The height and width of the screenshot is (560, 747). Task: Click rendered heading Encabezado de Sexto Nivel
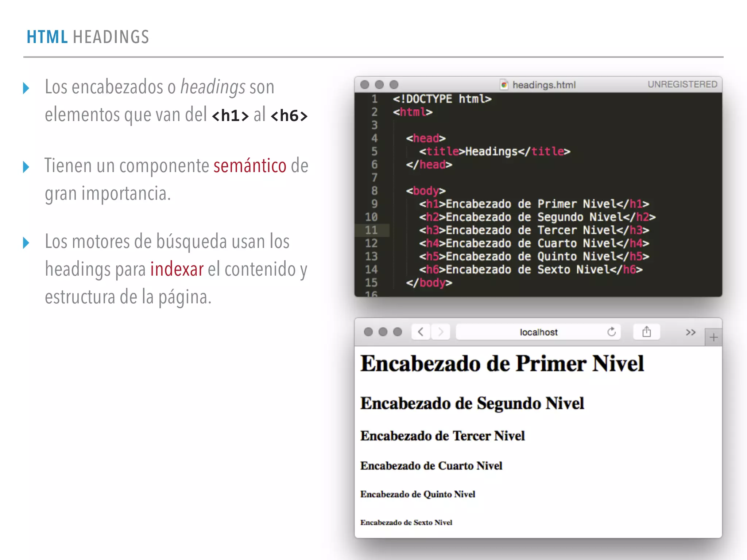tap(406, 522)
